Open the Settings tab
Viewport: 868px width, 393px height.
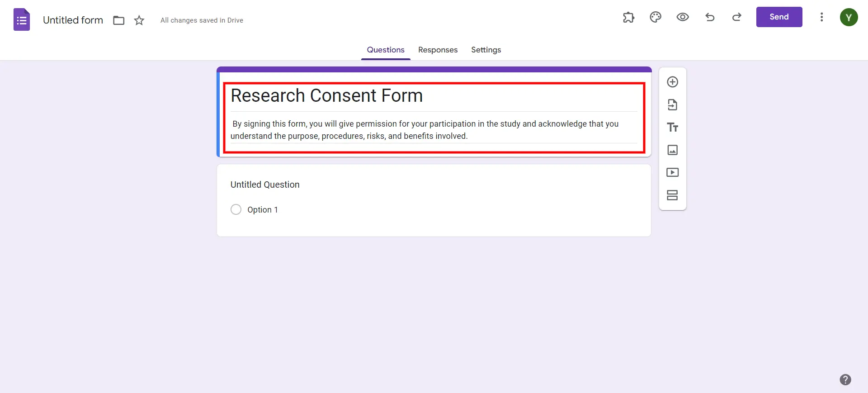(486, 50)
